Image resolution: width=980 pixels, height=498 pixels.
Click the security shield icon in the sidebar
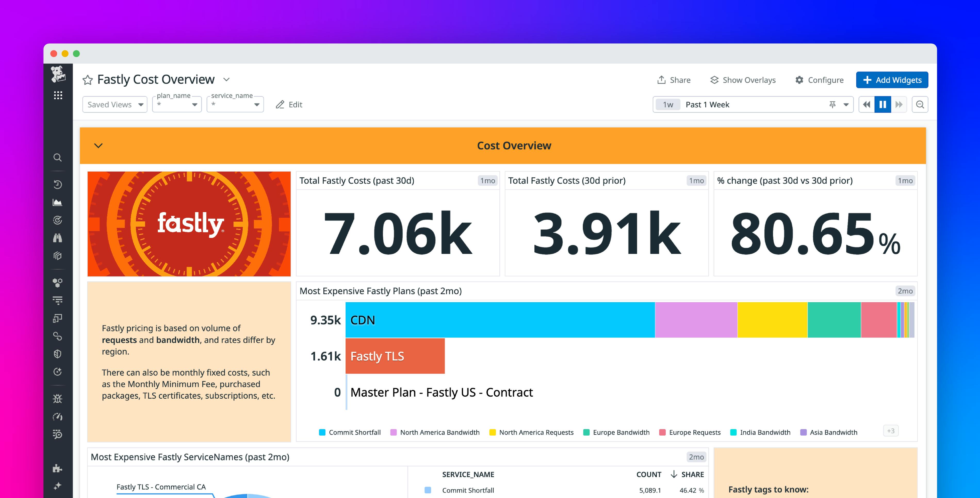(x=58, y=354)
